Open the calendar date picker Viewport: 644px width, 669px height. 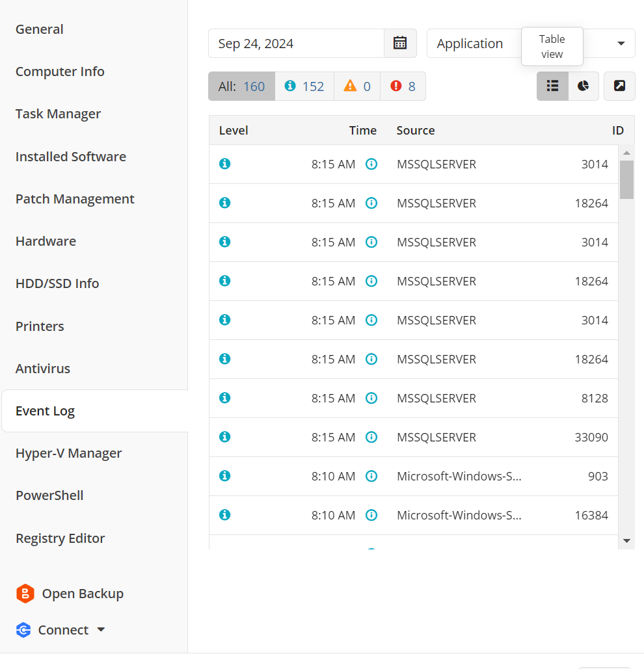point(400,44)
